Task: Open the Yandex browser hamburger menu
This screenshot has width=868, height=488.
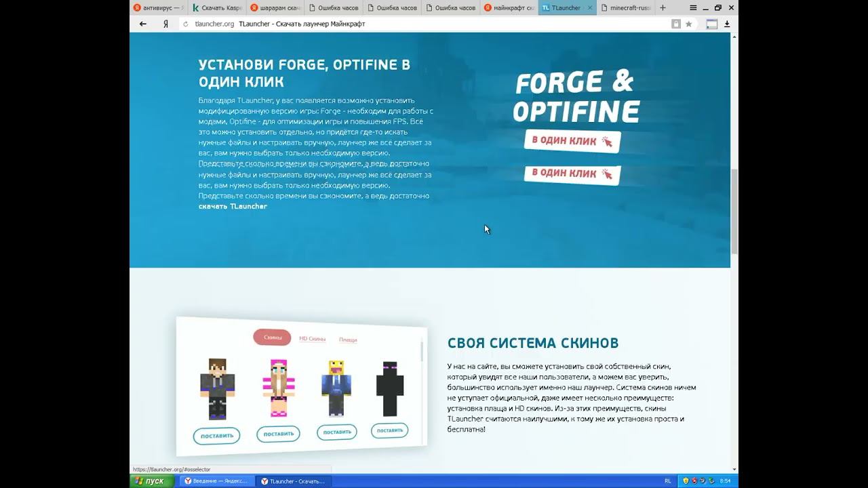Action: [x=693, y=7]
